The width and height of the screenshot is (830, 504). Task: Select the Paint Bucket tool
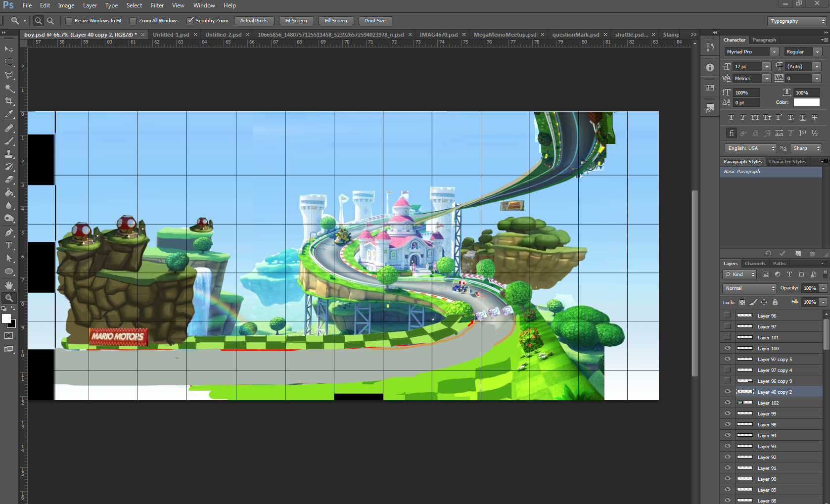(9, 192)
